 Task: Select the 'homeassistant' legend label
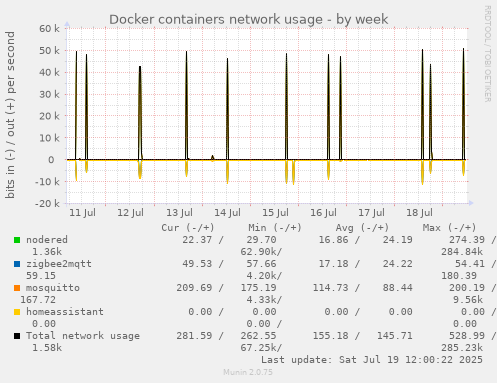click(x=65, y=312)
